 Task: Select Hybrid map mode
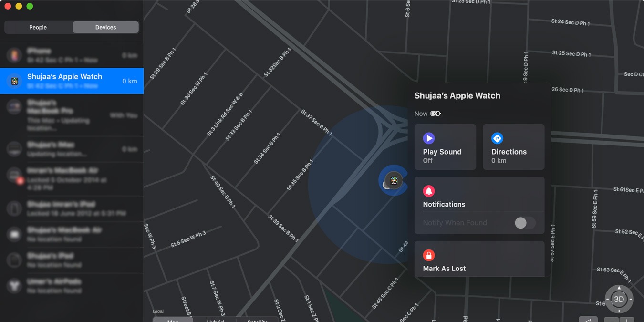tap(215, 320)
